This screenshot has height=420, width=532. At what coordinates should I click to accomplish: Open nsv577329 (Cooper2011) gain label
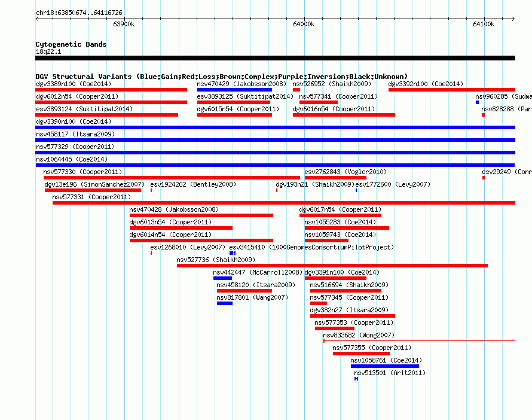click(75, 147)
